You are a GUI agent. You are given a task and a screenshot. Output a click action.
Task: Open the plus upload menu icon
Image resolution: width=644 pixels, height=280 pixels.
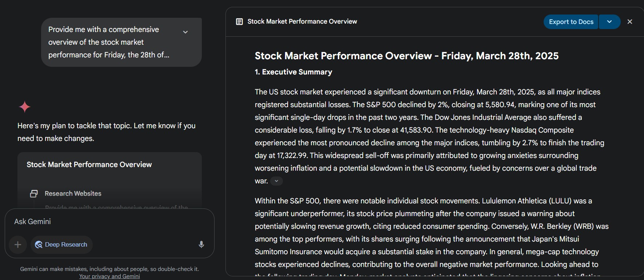[18, 245]
